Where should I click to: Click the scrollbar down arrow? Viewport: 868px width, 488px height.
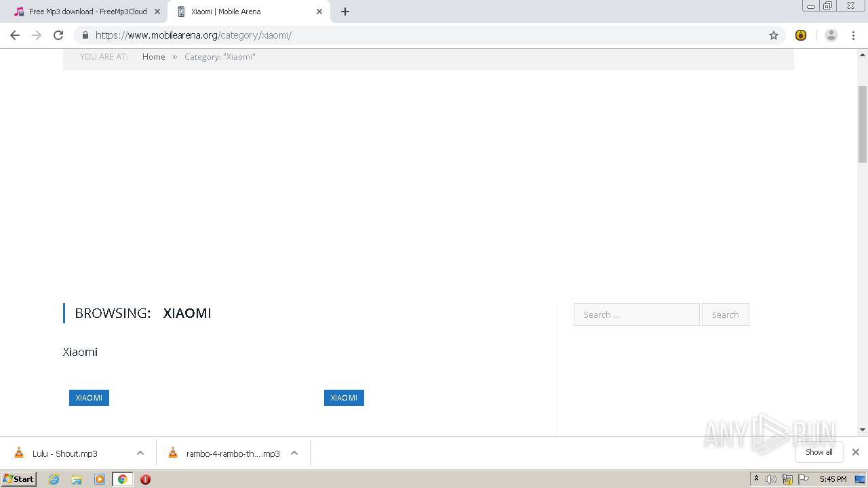(x=863, y=430)
